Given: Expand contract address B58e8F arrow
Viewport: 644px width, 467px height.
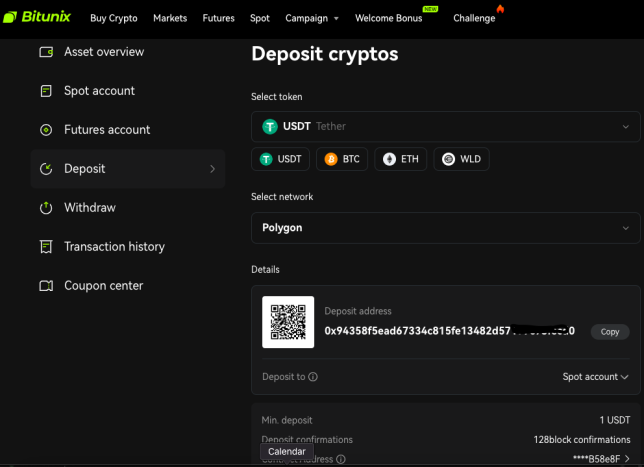Looking at the screenshot, I should pos(627,459).
